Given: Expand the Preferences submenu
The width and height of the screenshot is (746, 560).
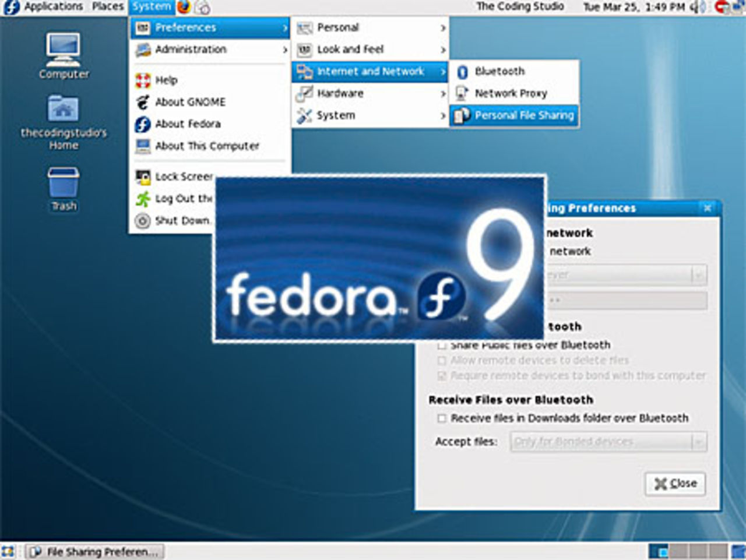Looking at the screenshot, I should 210,27.
